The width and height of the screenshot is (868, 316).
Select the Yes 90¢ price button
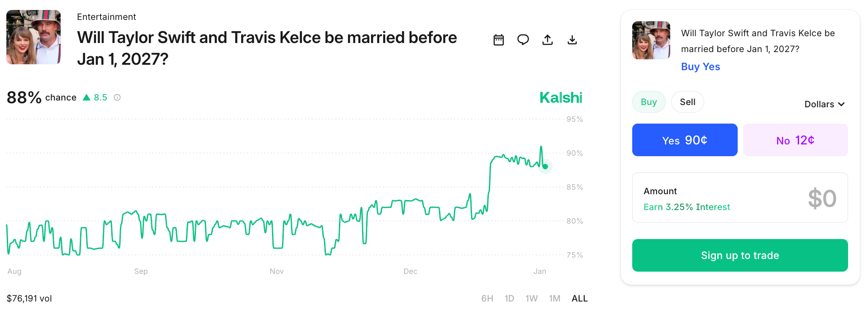[684, 139]
